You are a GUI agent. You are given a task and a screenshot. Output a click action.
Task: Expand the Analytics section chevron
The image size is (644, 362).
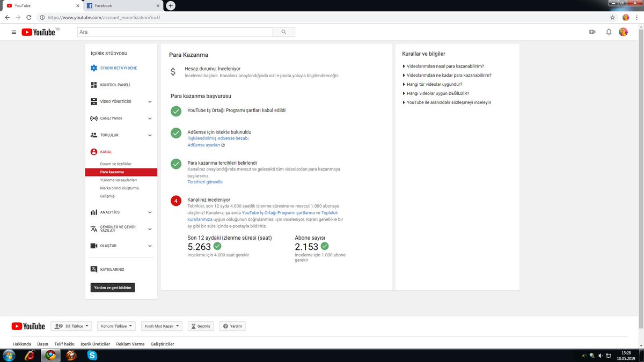[150, 212]
